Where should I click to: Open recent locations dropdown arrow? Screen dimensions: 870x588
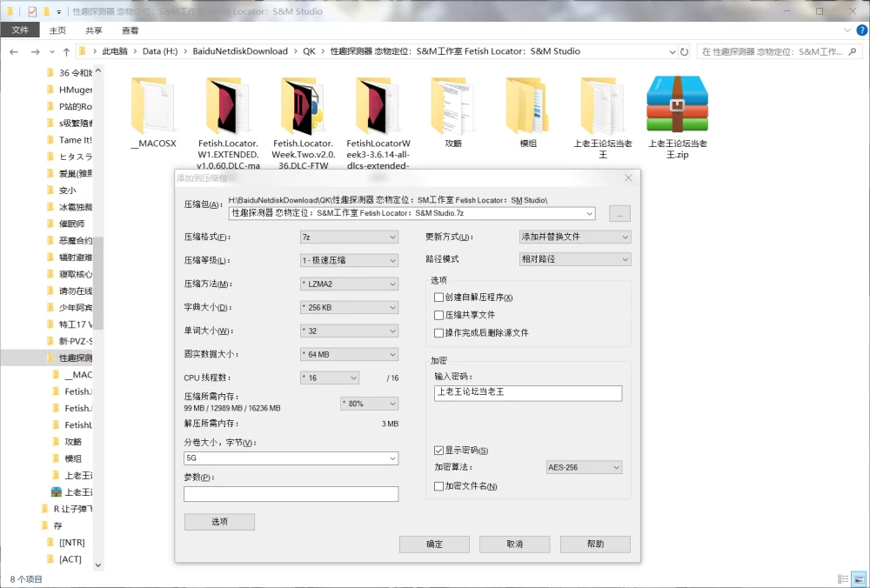(x=51, y=51)
